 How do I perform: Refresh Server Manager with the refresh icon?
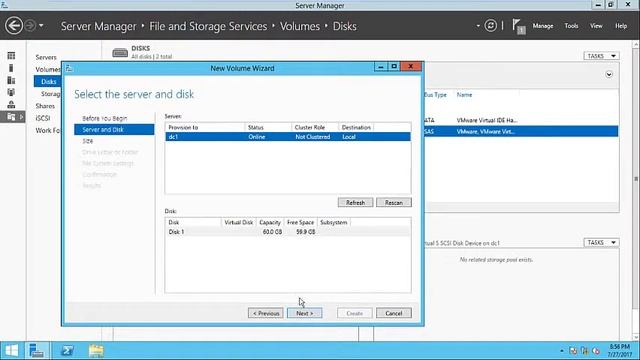point(490,26)
